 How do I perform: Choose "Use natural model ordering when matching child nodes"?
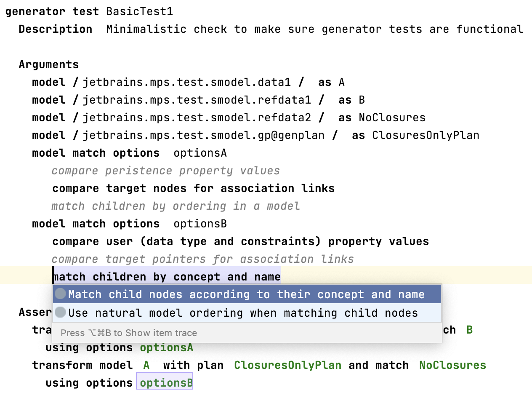tap(243, 313)
